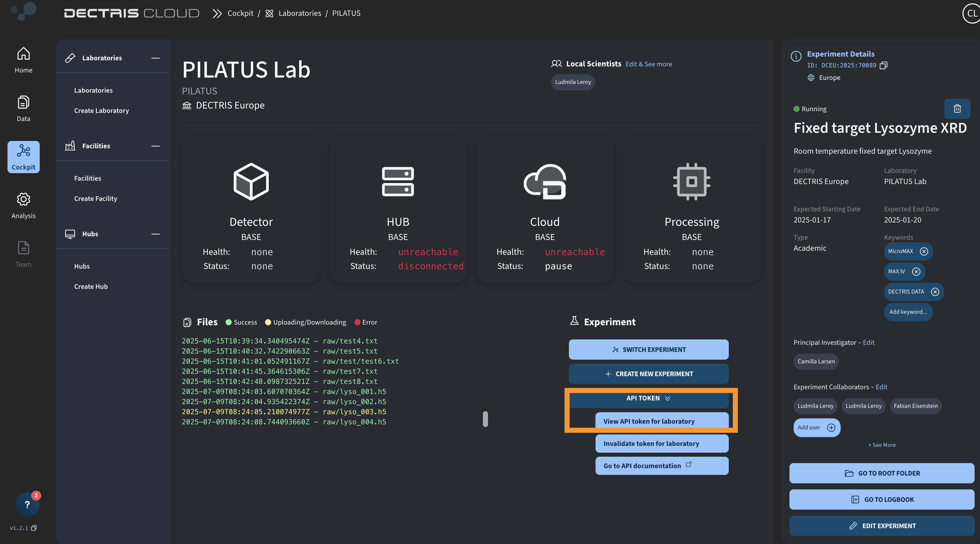Click GO TO ROOT FOLDER button
The height and width of the screenshot is (544, 980).
(882, 473)
